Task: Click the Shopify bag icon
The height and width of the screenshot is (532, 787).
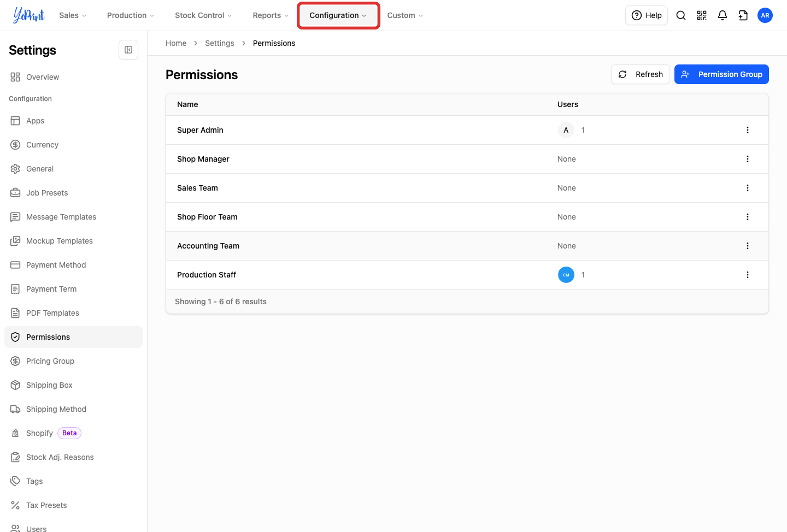Action: (x=15, y=433)
